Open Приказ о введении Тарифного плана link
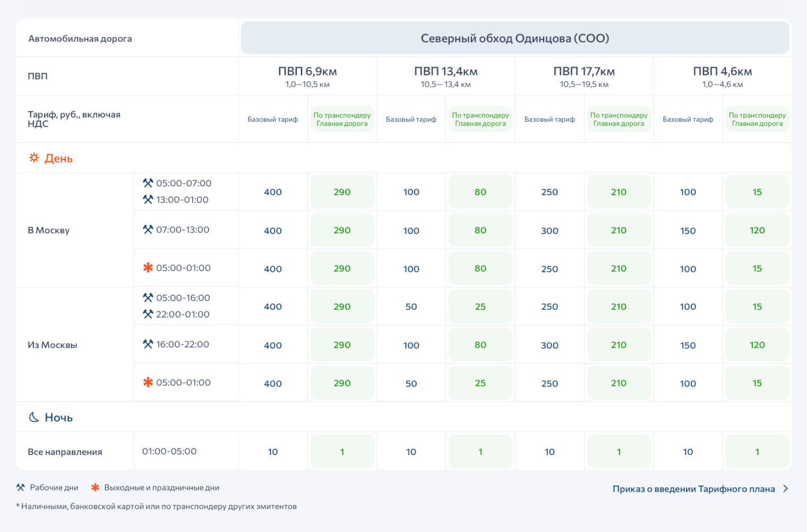 (694, 489)
